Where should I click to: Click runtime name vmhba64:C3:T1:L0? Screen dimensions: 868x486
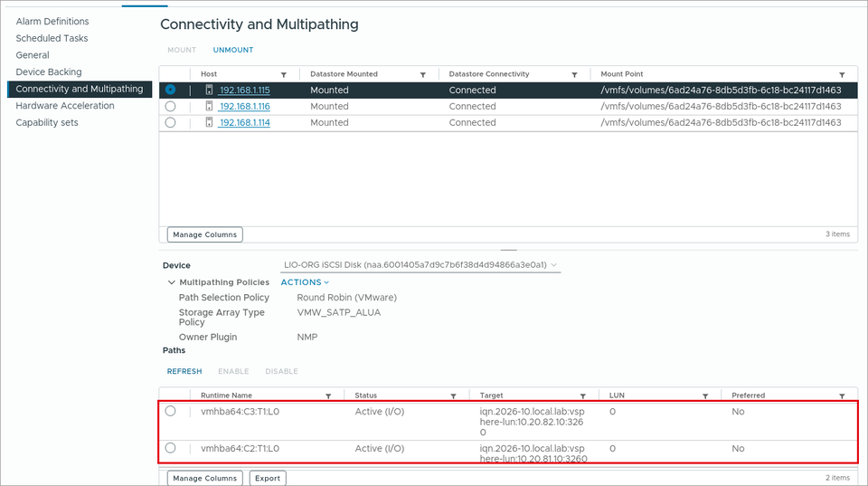[240, 412]
